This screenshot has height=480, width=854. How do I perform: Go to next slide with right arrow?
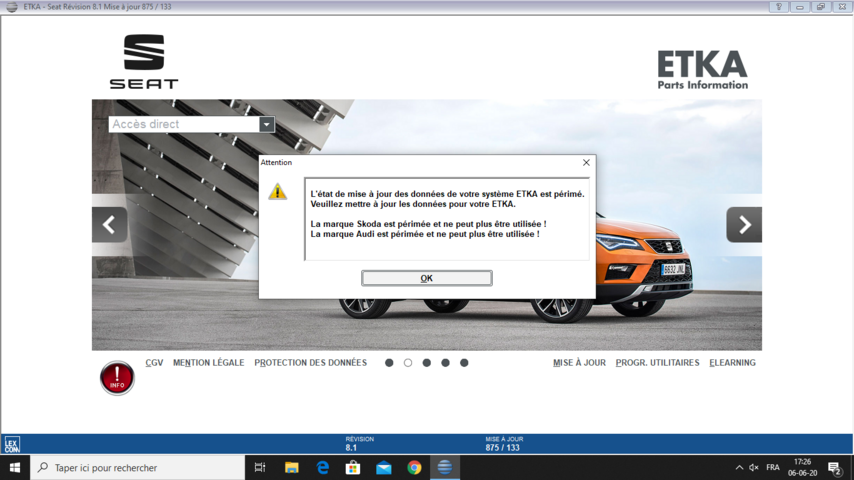coord(744,224)
